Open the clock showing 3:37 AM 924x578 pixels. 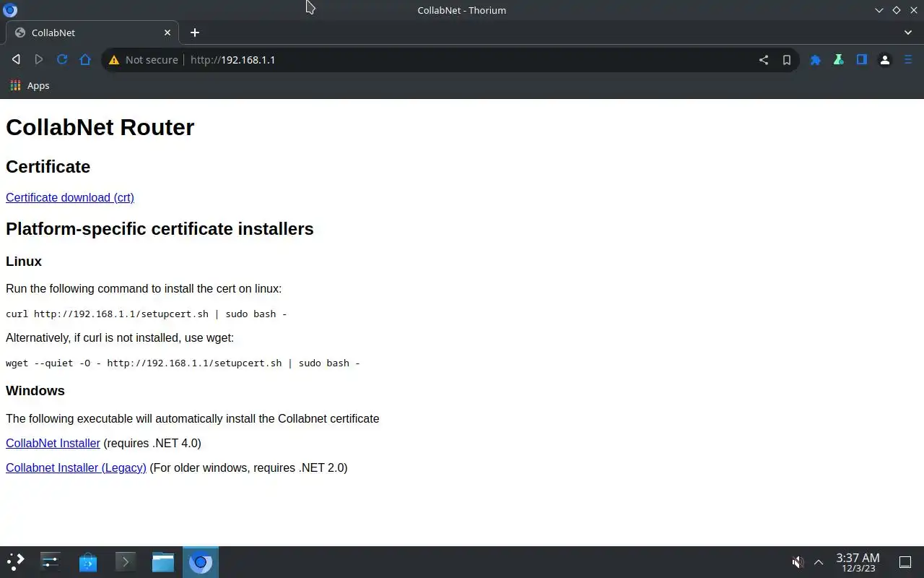tap(858, 562)
